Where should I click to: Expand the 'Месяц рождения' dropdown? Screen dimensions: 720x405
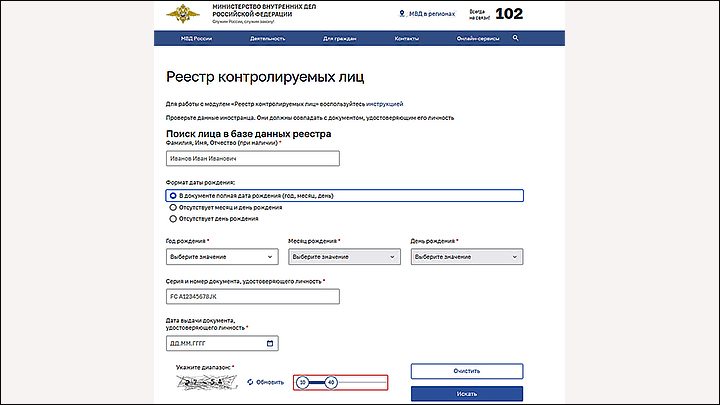[343, 257]
